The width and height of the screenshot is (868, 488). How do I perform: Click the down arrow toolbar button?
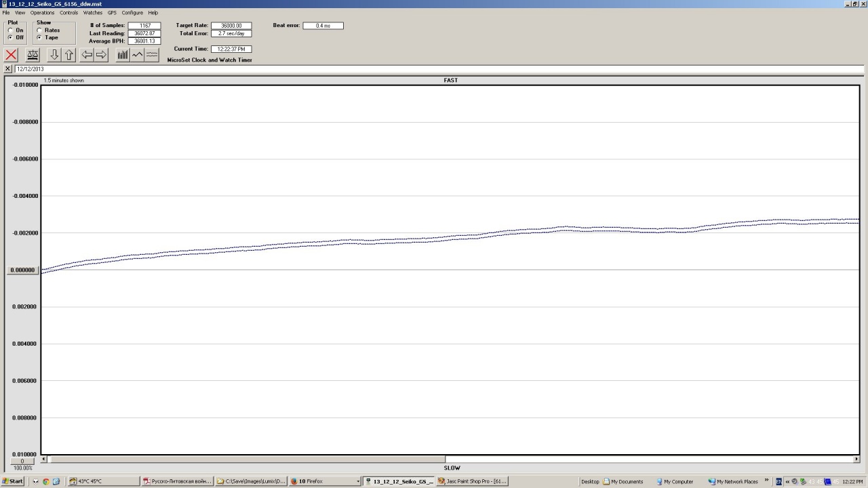54,55
